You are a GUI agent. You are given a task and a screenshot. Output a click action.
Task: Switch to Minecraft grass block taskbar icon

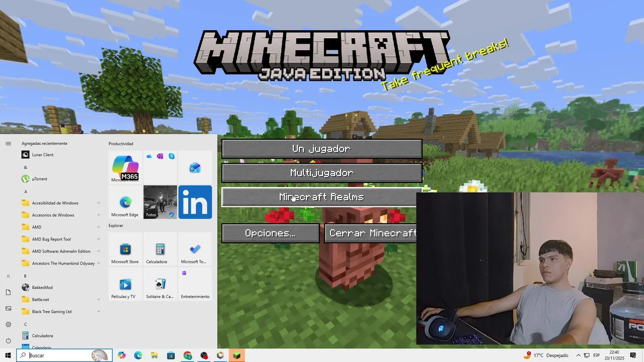236,355
